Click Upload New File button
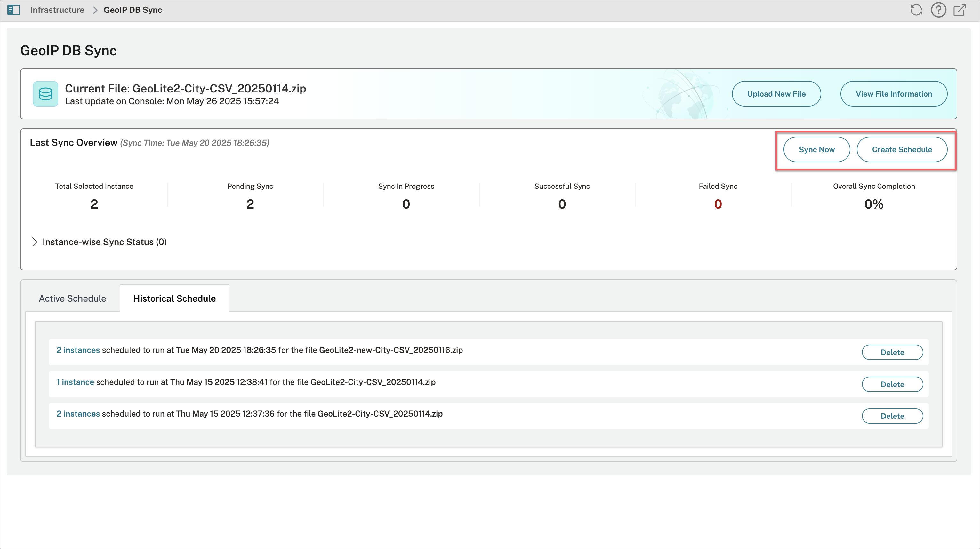The image size is (980, 549). [776, 94]
